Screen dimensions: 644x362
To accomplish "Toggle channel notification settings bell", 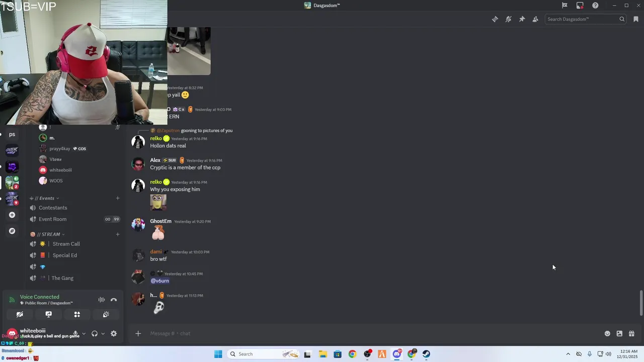I will pos(509,19).
